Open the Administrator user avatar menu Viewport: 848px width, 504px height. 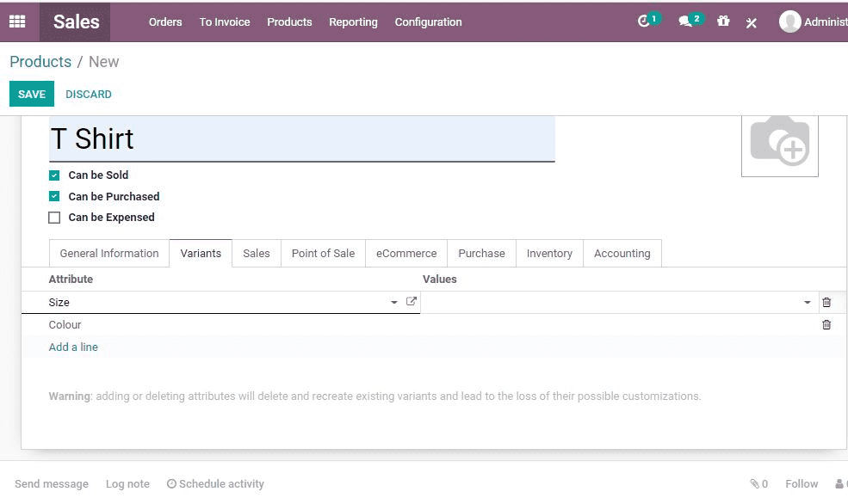click(x=813, y=22)
